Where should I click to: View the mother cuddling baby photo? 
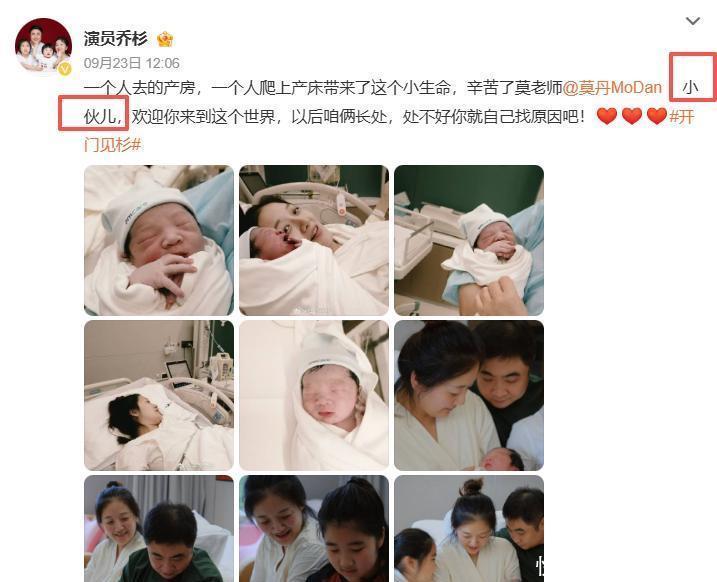coord(314,240)
